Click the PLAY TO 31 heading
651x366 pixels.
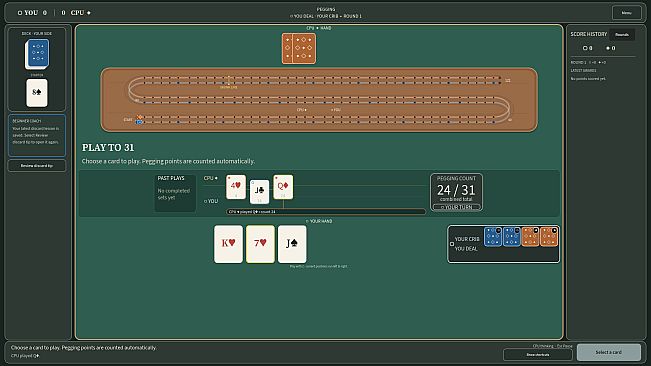click(x=108, y=148)
